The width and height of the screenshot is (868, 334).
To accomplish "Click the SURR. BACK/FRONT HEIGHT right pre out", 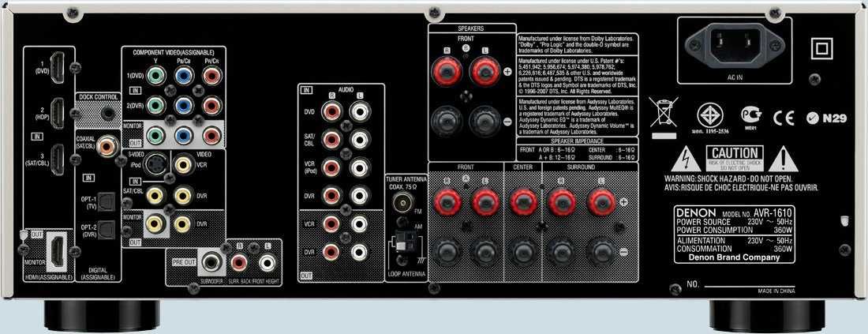I will [239, 262].
